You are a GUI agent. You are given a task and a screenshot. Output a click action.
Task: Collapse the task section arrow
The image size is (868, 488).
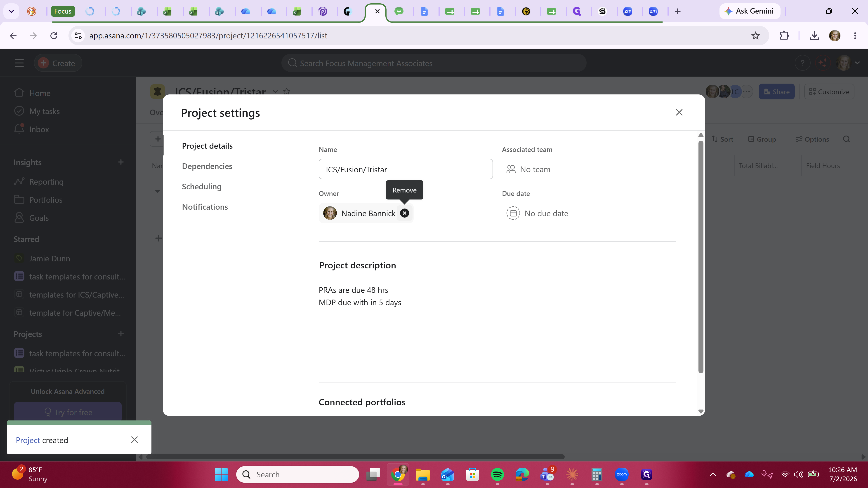(x=157, y=191)
